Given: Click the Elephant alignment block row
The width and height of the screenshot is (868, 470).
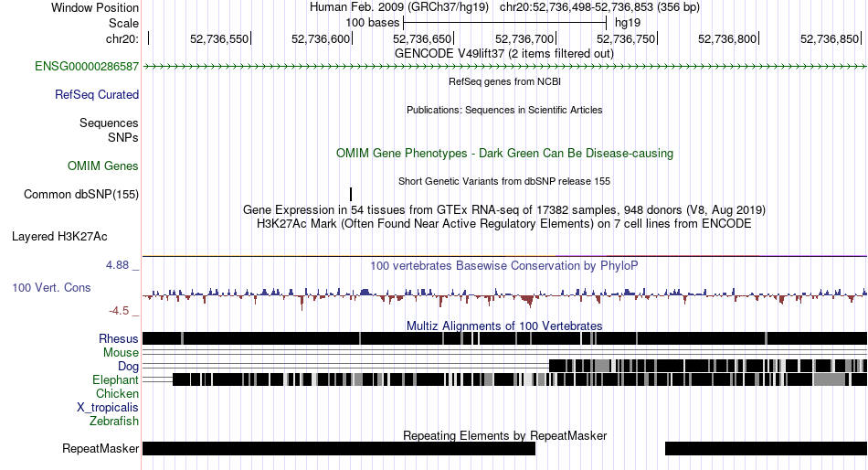Looking at the screenshot, I should [x=520, y=379].
